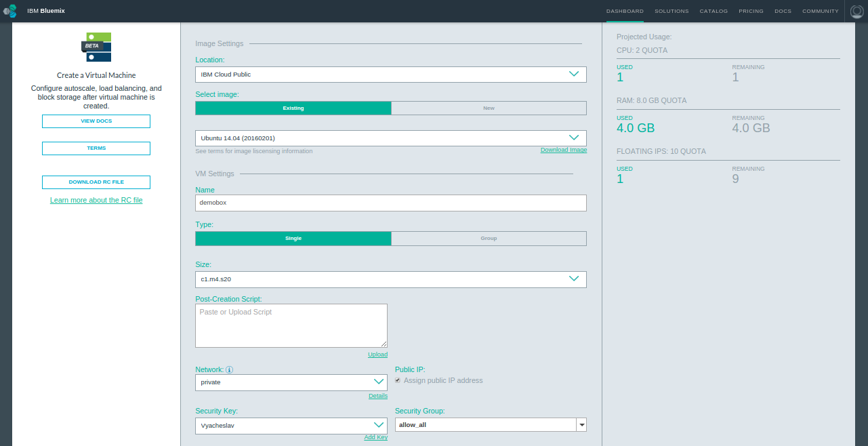Expand the allow_all Security Group dropdown arrow
Viewport: 868px width, 446px height.
pyautogui.click(x=581, y=425)
